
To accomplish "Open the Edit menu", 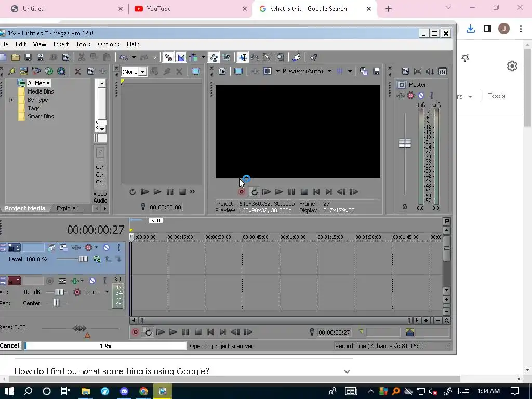I will click(20, 44).
